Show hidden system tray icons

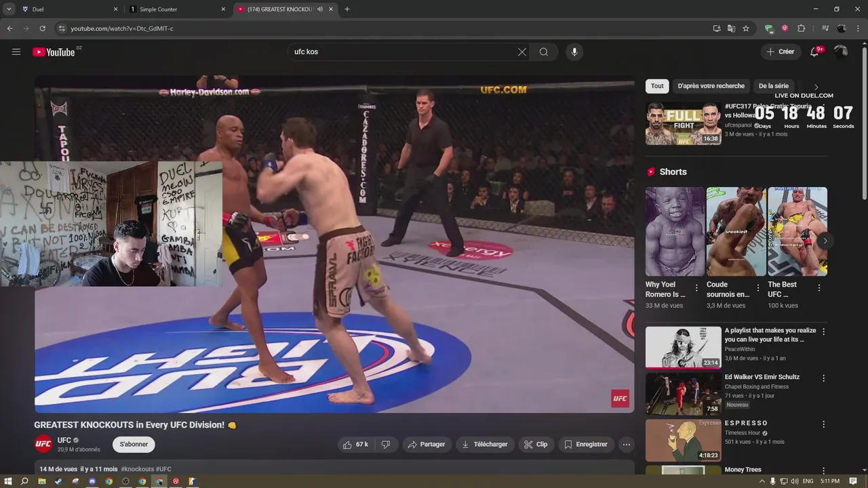tap(762, 481)
